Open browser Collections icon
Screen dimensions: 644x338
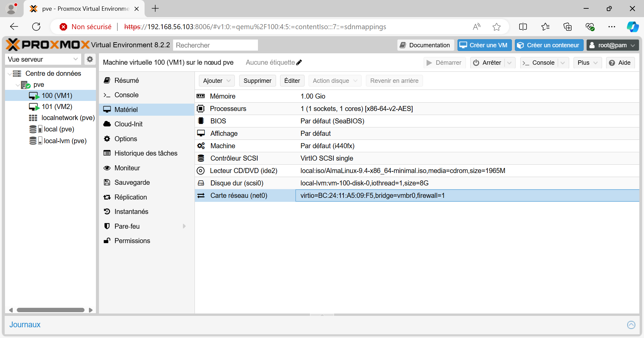tap(568, 27)
